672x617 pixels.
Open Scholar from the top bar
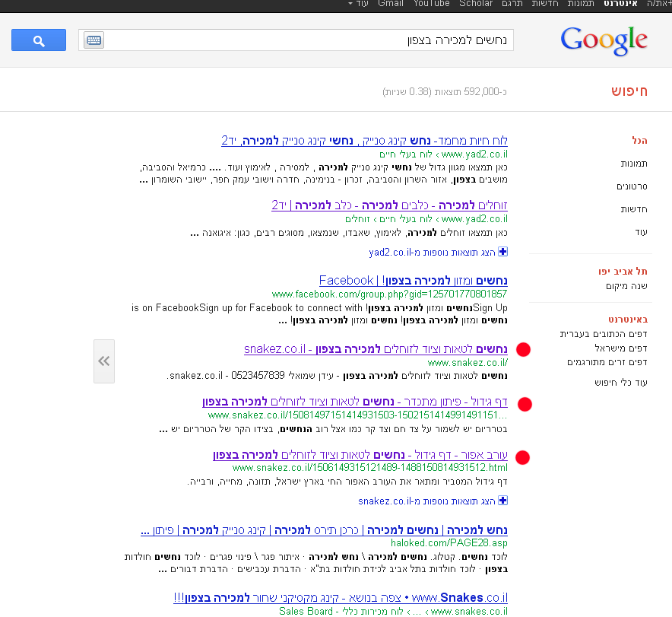click(x=476, y=4)
